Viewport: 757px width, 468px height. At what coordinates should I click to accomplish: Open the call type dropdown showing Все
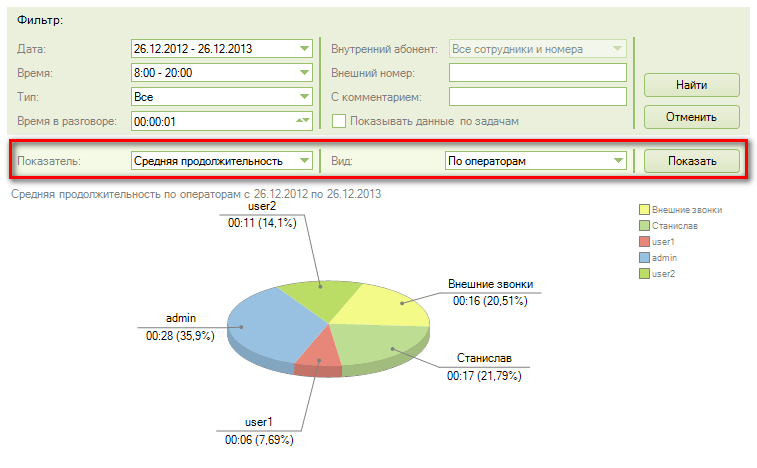pyautogui.click(x=304, y=97)
